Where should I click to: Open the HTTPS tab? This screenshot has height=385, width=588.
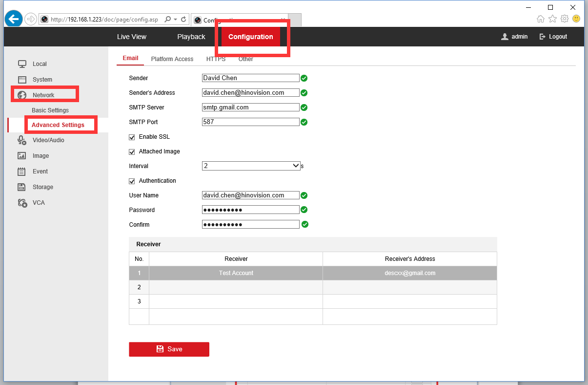click(x=216, y=59)
